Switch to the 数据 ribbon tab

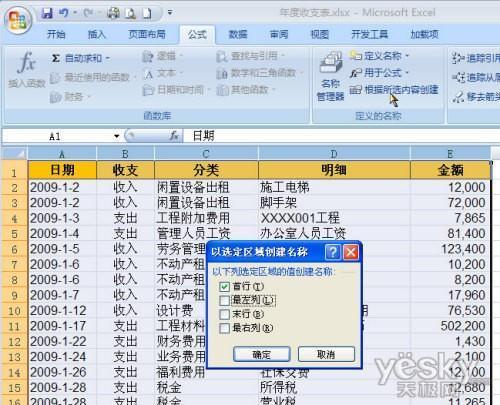(237, 34)
